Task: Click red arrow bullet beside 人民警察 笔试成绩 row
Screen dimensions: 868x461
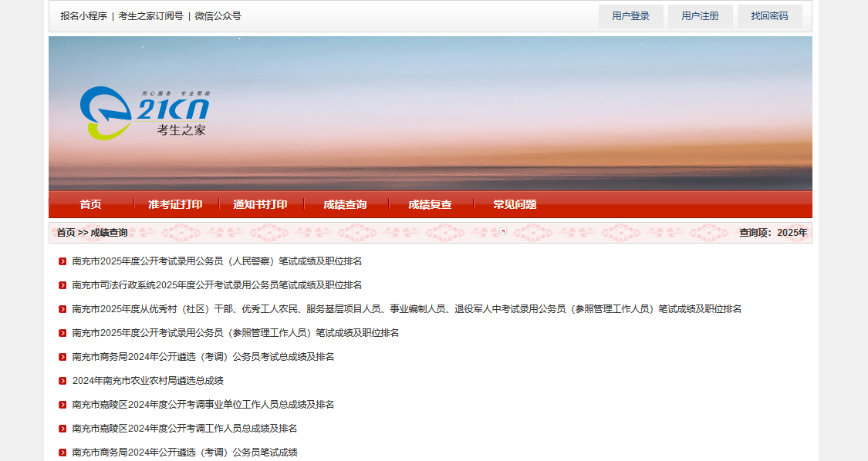Action: point(62,261)
